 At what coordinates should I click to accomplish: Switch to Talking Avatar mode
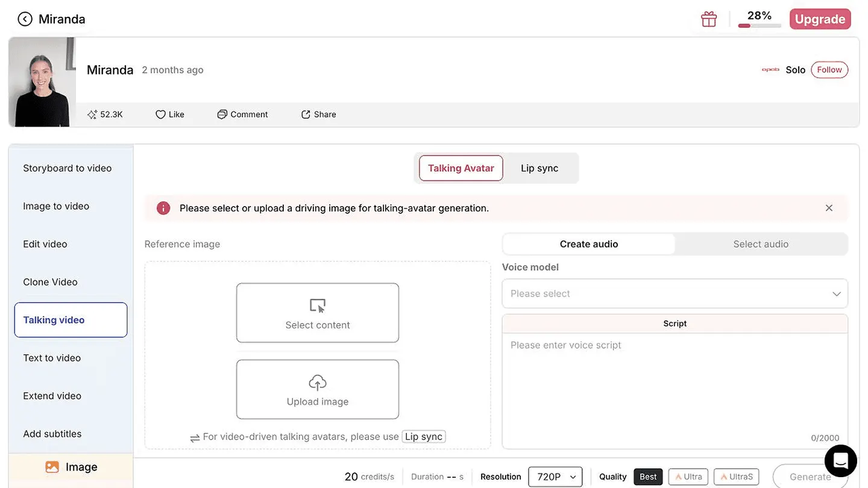click(461, 168)
